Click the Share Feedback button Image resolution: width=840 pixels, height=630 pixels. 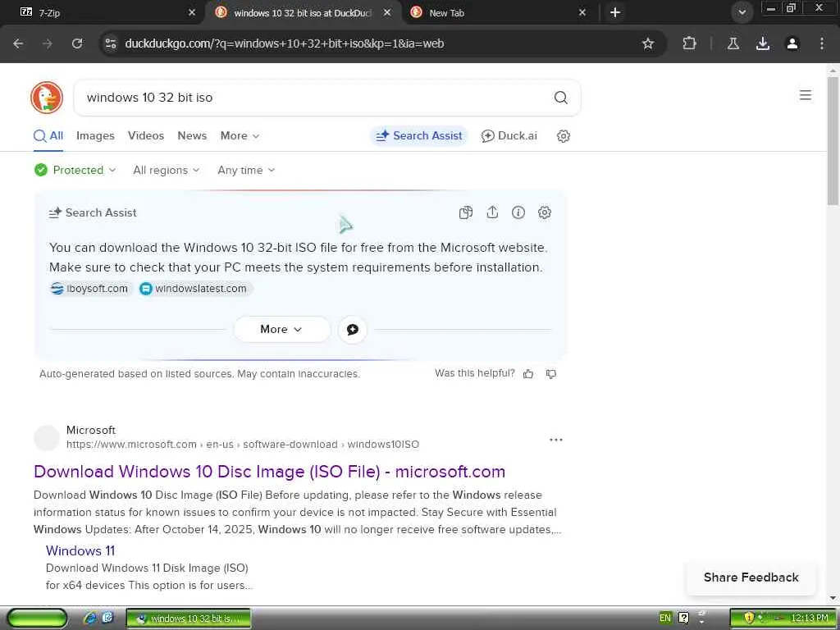coord(751,577)
